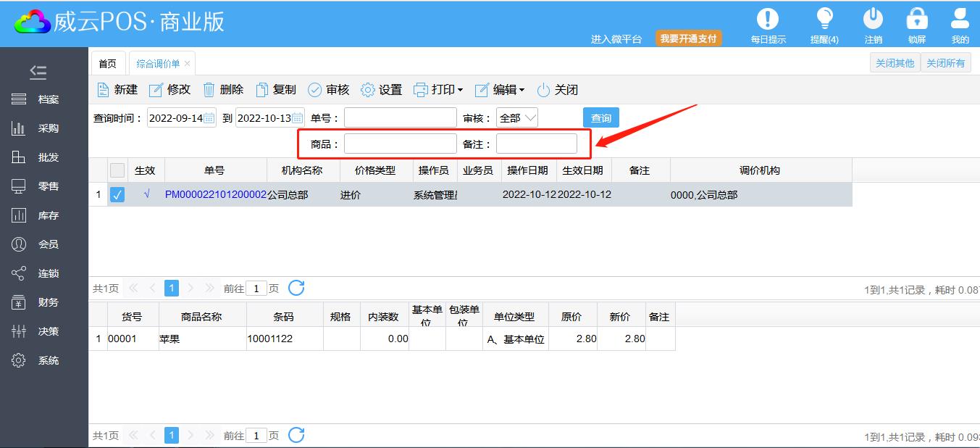Image resolution: width=980 pixels, height=448 pixels.
Task: Click the 注销 logout power icon
Action: coord(874,20)
